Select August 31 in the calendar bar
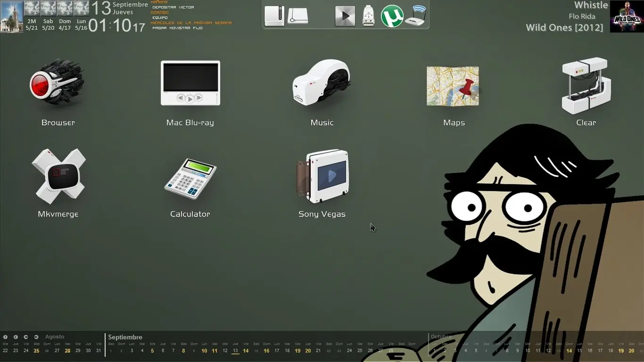 [99, 351]
